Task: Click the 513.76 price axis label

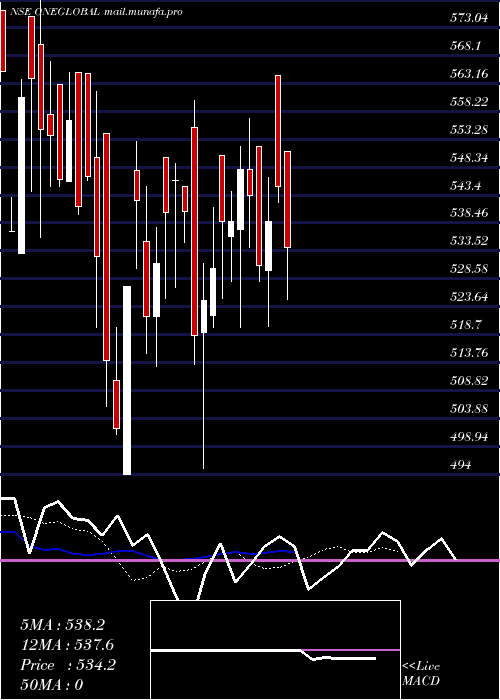Action: [469, 353]
